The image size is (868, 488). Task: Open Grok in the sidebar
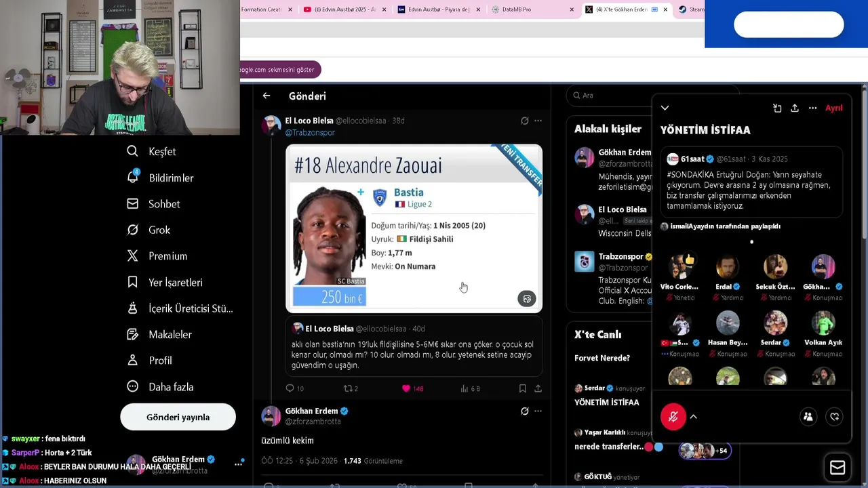[149, 230]
